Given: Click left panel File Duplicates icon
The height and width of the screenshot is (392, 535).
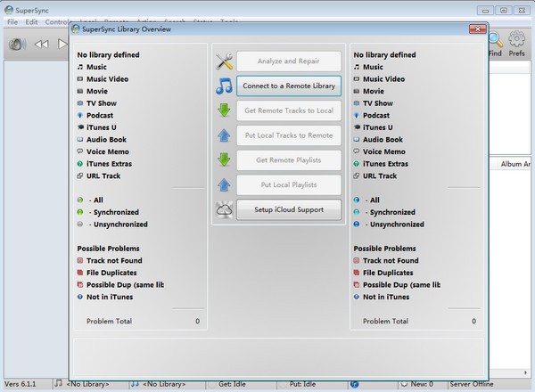Looking at the screenshot, I should pos(80,273).
